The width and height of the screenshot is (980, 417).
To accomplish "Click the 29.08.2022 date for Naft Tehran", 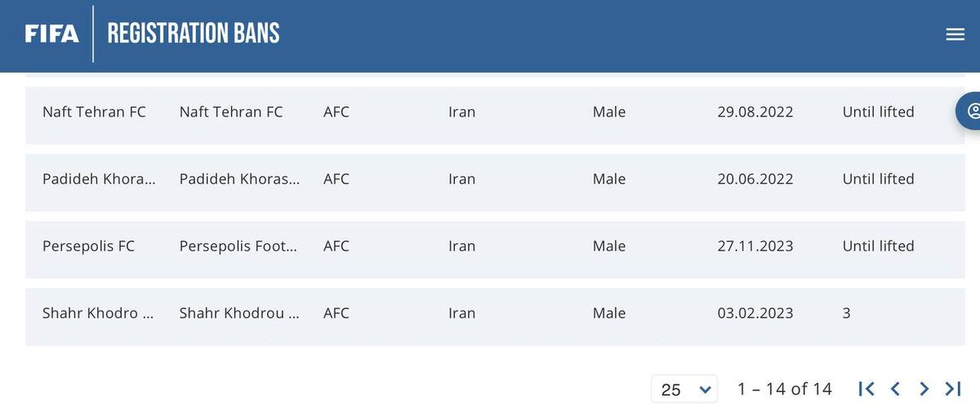I will pyautogui.click(x=755, y=112).
